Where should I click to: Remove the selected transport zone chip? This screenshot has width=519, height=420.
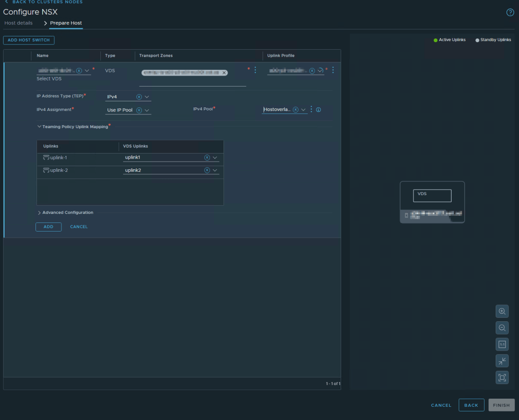pos(224,73)
